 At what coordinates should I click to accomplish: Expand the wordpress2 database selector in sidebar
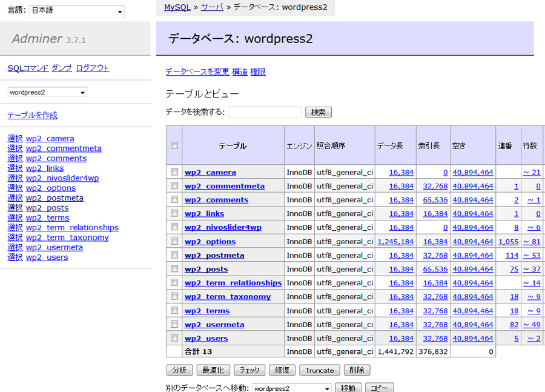tap(47, 92)
